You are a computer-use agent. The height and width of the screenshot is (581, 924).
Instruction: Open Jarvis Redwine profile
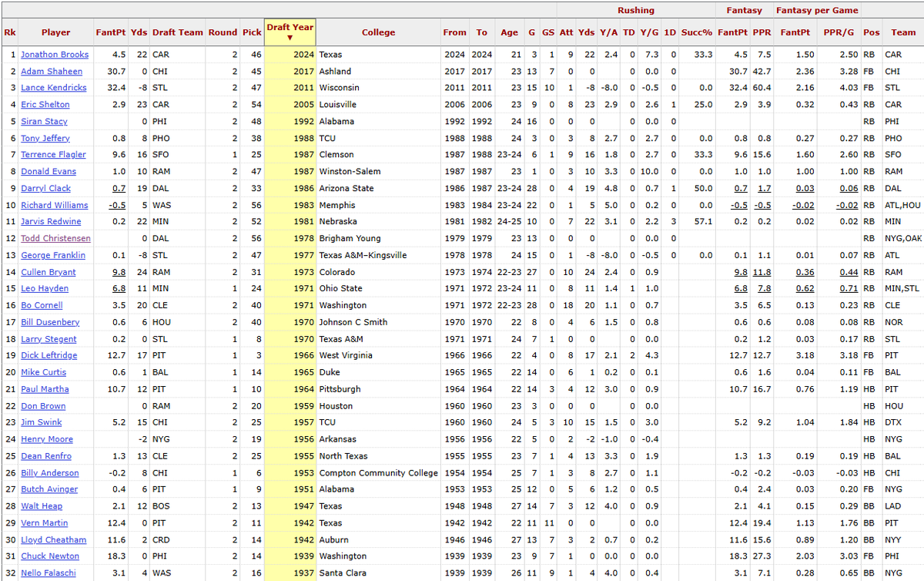click(x=51, y=222)
